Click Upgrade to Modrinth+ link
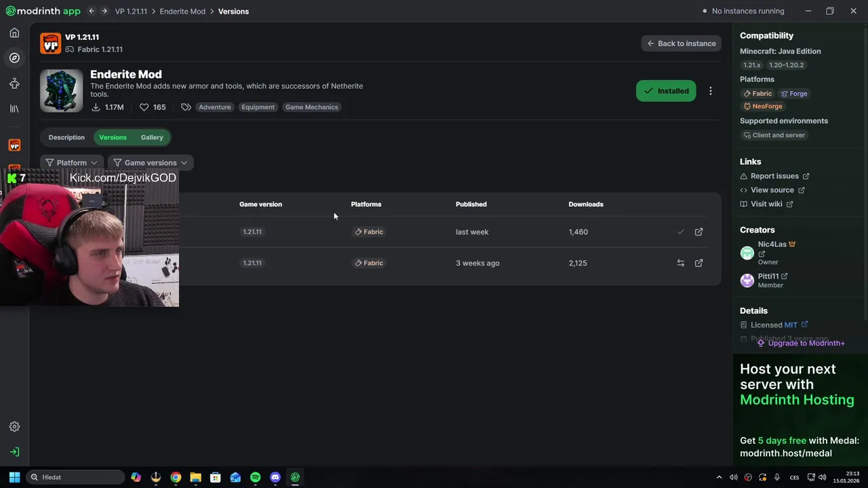 [x=801, y=343]
